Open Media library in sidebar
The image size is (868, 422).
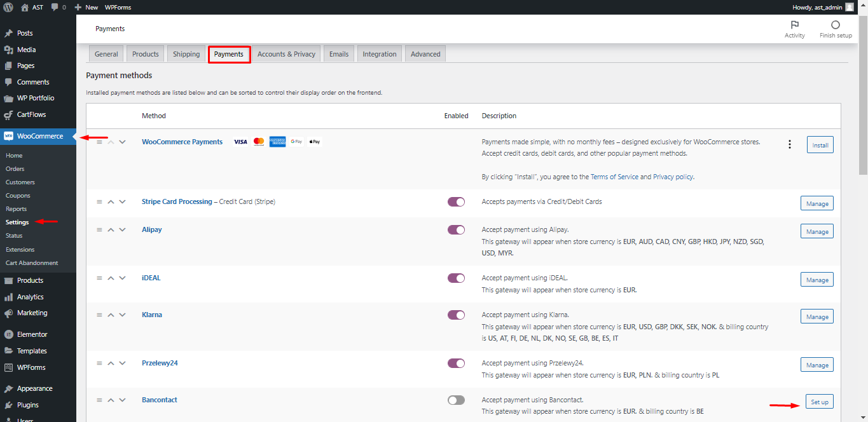pyautogui.click(x=26, y=50)
